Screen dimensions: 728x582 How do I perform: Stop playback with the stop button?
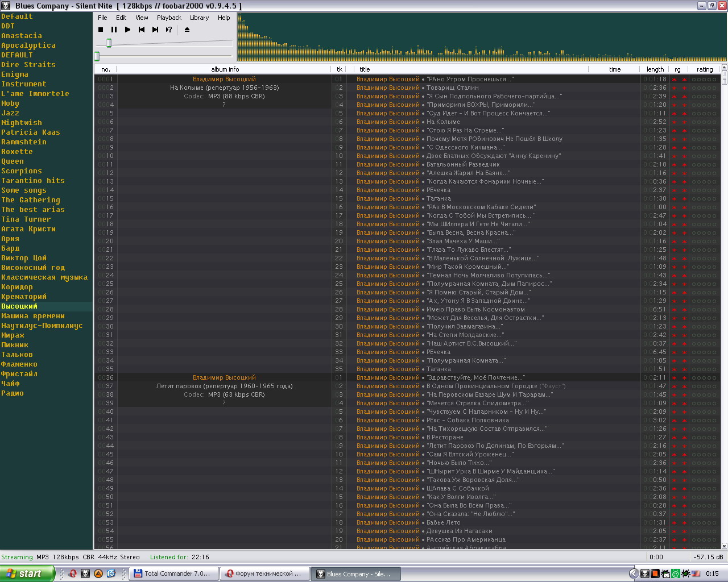point(101,30)
